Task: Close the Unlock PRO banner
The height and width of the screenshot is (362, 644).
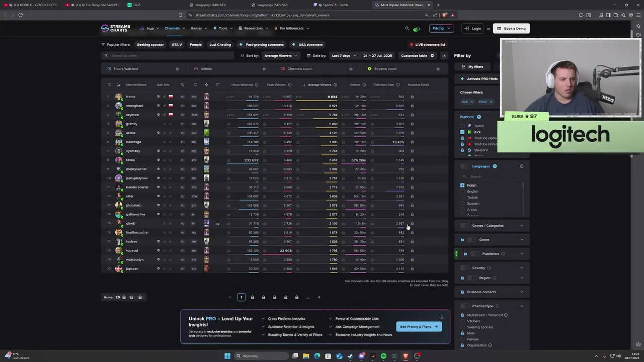Action: pos(442,317)
